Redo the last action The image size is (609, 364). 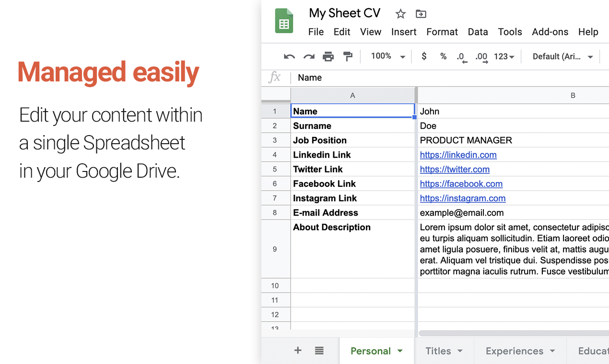[309, 57]
